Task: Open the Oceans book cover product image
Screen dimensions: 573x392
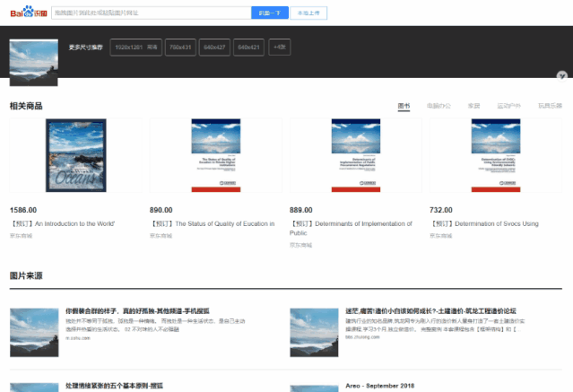Action: pos(76,156)
